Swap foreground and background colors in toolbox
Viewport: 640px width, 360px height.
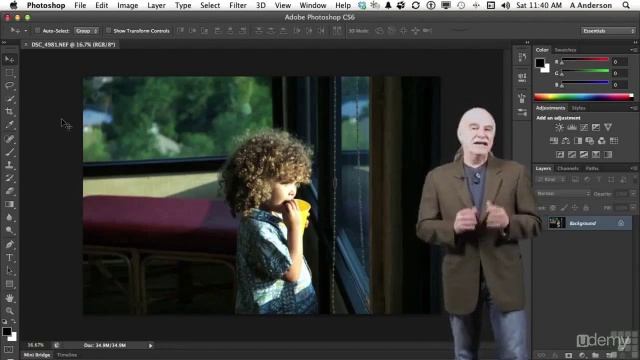tap(13, 322)
